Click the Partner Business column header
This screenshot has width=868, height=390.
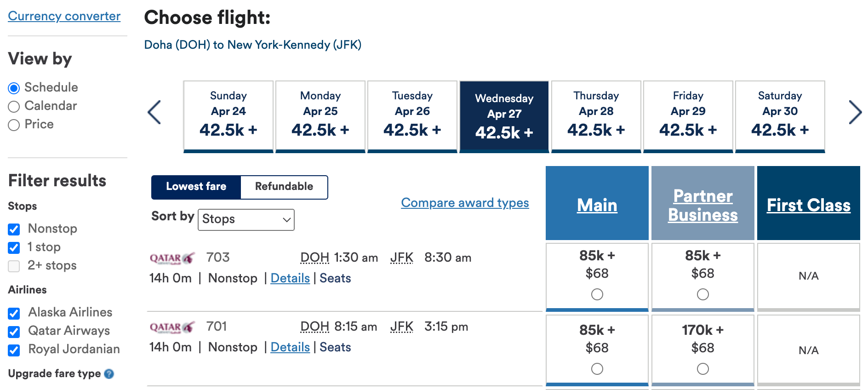(x=702, y=205)
